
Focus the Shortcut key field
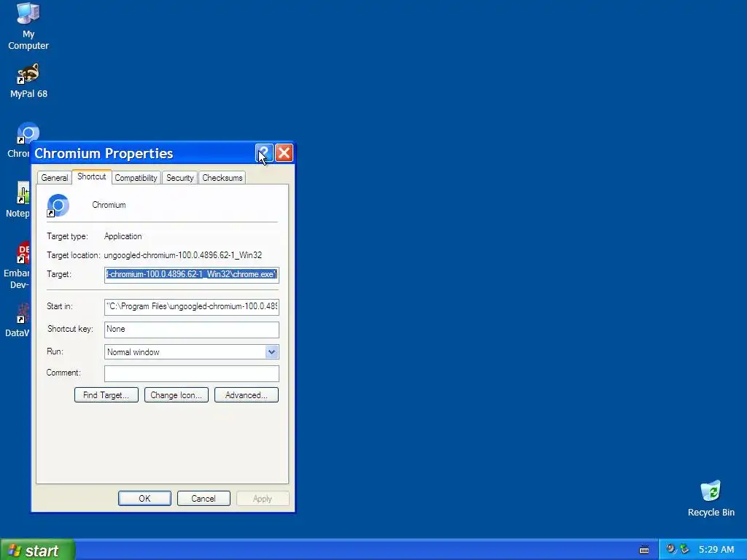tap(192, 330)
